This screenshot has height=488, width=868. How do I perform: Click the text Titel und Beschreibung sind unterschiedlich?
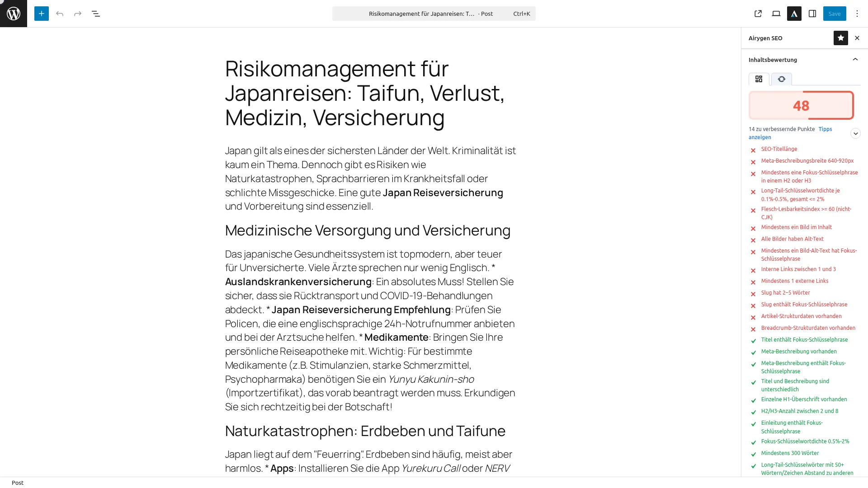tap(795, 385)
